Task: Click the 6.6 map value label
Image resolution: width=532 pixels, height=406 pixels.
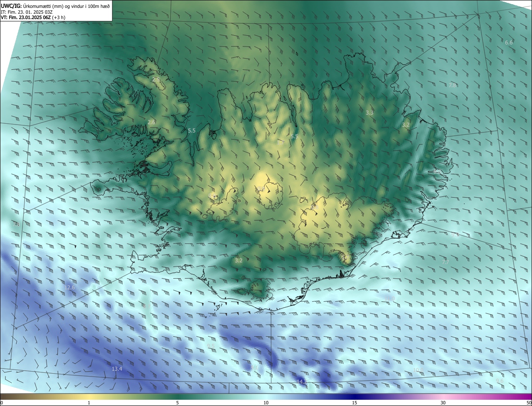Action: [x=509, y=42]
